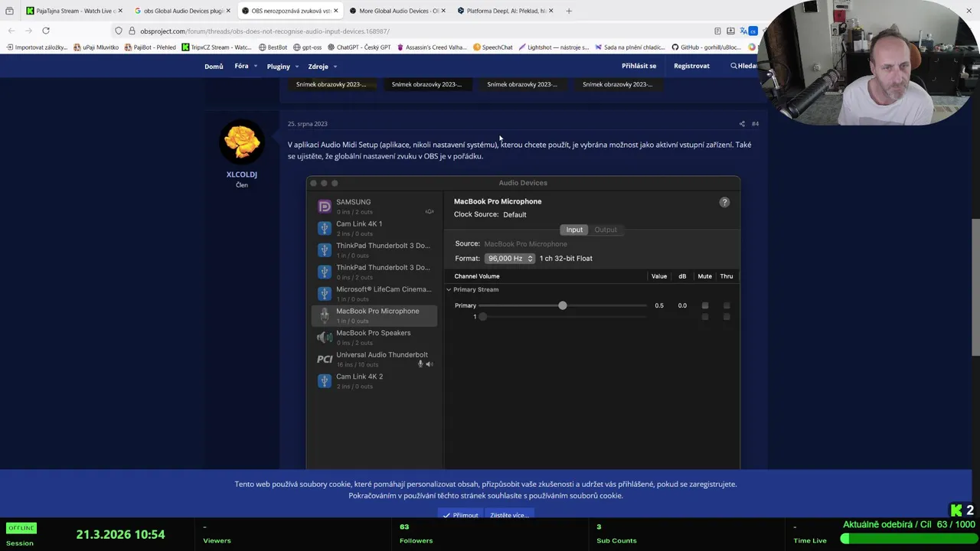This screenshot has width=980, height=551.
Task: Click the Microsoft LifeCam Cinema USB icon
Action: pos(325,293)
